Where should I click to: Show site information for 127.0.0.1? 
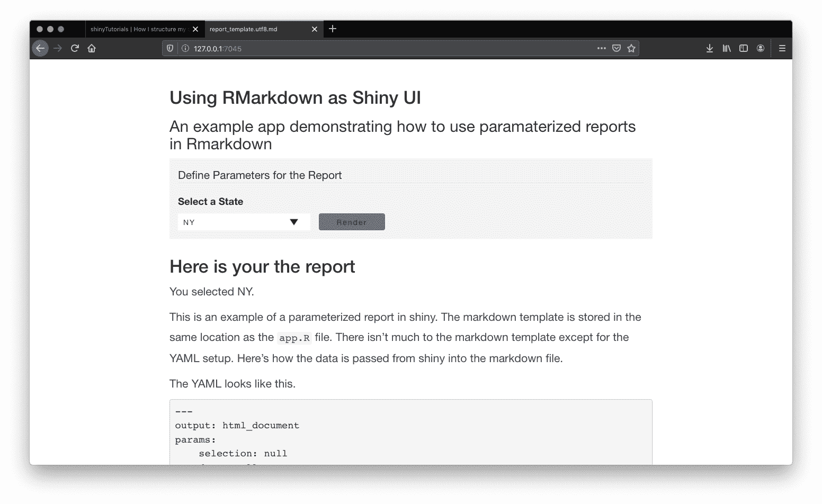coord(185,48)
